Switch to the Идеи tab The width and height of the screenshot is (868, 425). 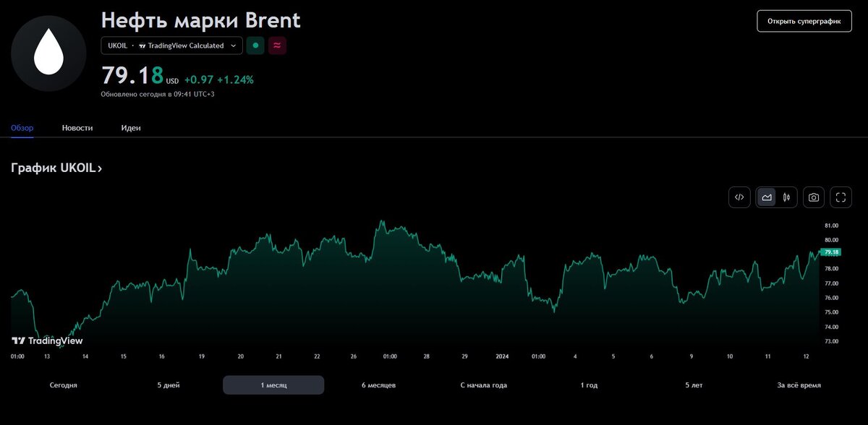[130, 127]
